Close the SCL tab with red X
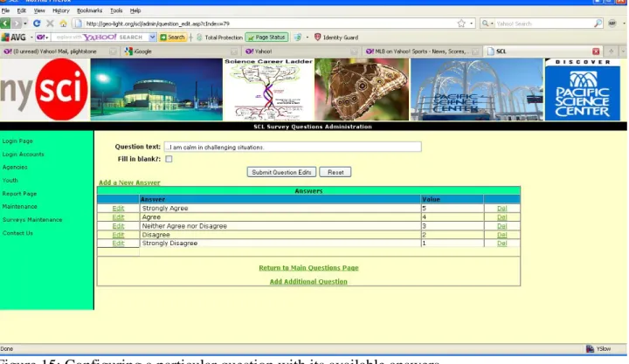Screen dimensions: 629x364 click(x=596, y=52)
